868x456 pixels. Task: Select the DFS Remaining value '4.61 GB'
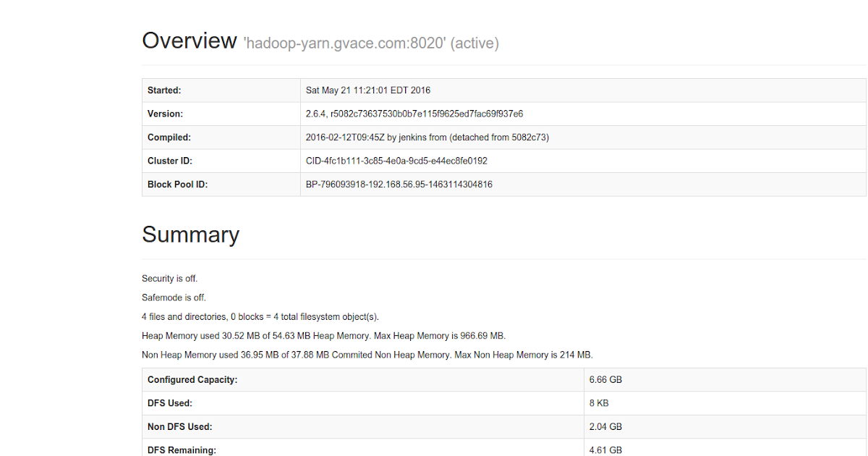tap(605, 449)
